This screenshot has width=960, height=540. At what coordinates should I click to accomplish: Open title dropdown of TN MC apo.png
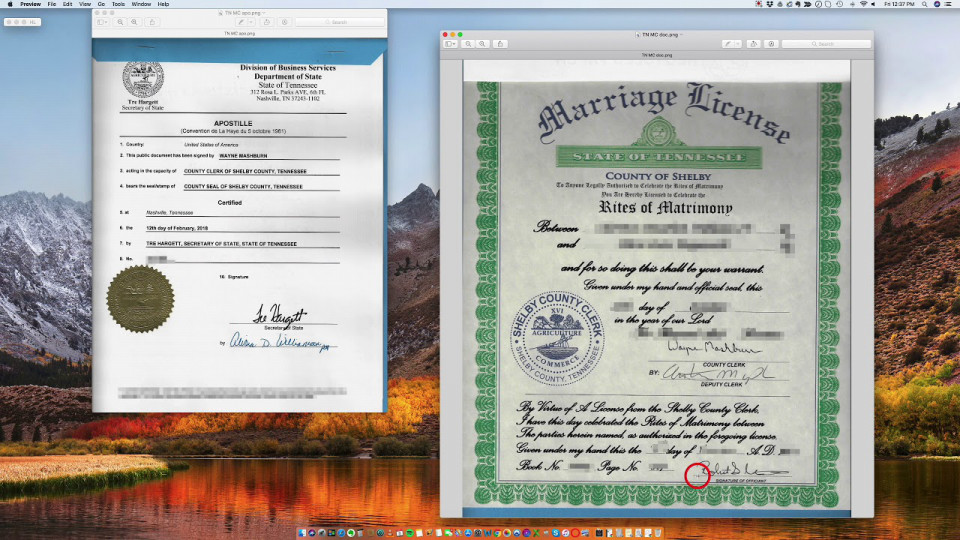pos(263,13)
